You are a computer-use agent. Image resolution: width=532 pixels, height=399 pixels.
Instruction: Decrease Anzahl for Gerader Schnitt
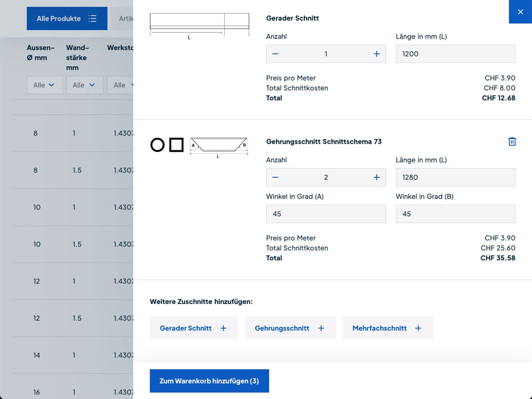coord(275,54)
